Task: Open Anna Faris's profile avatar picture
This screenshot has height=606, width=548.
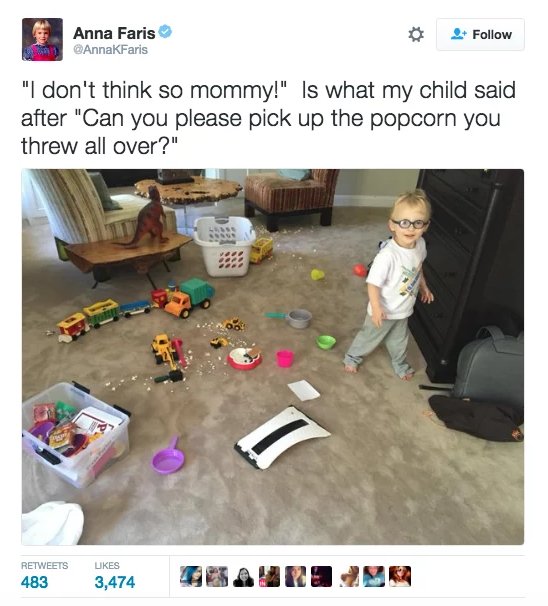Action: (x=42, y=39)
